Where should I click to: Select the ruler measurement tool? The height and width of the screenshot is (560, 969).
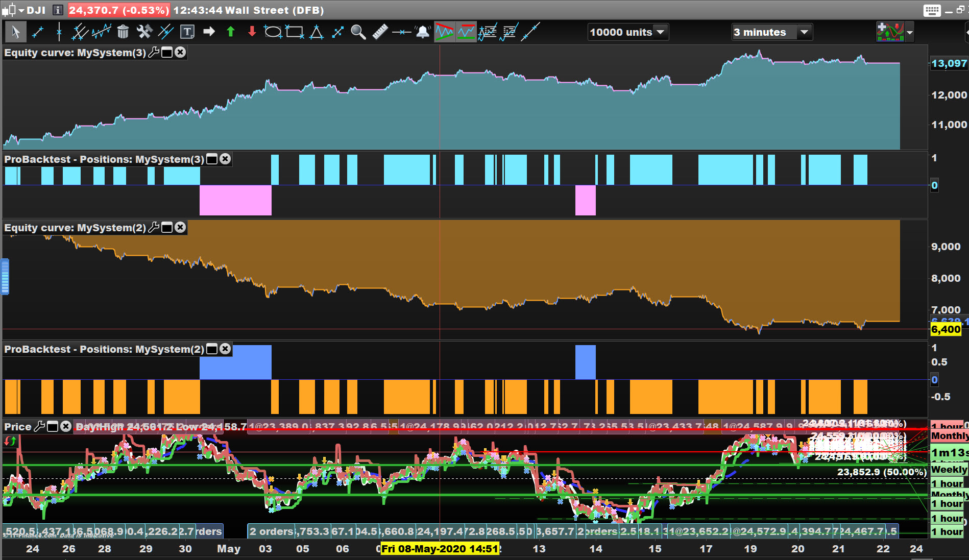click(x=380, y=32)
